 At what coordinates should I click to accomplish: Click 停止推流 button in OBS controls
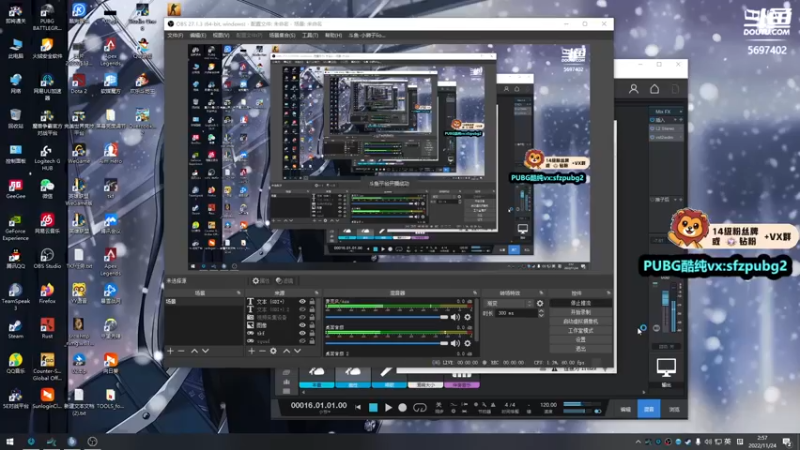(x=581, y=303)
